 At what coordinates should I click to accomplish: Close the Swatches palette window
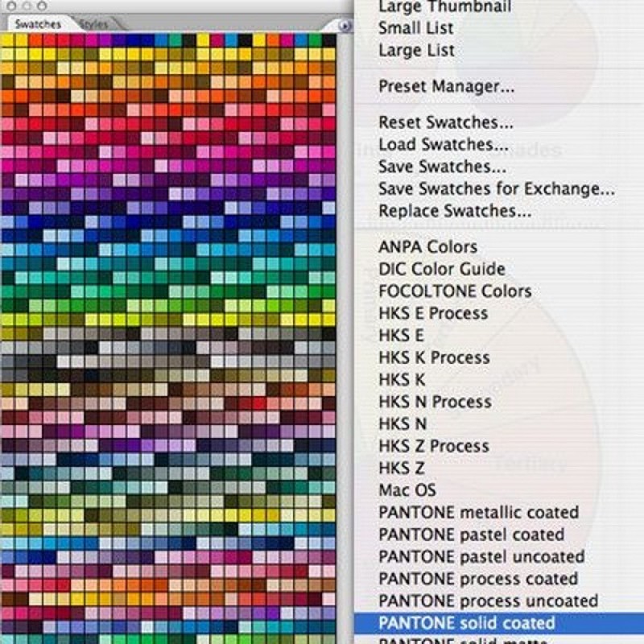point(11,6)
